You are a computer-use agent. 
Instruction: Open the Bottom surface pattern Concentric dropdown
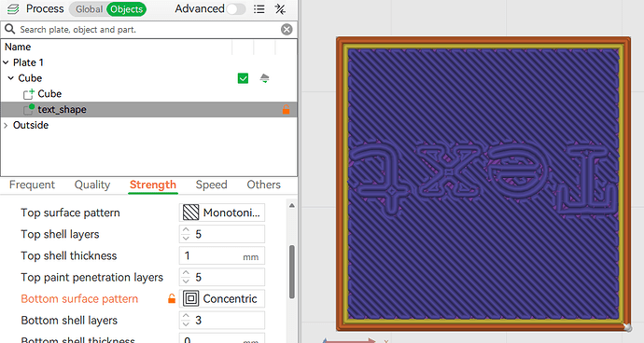[222, 298]
